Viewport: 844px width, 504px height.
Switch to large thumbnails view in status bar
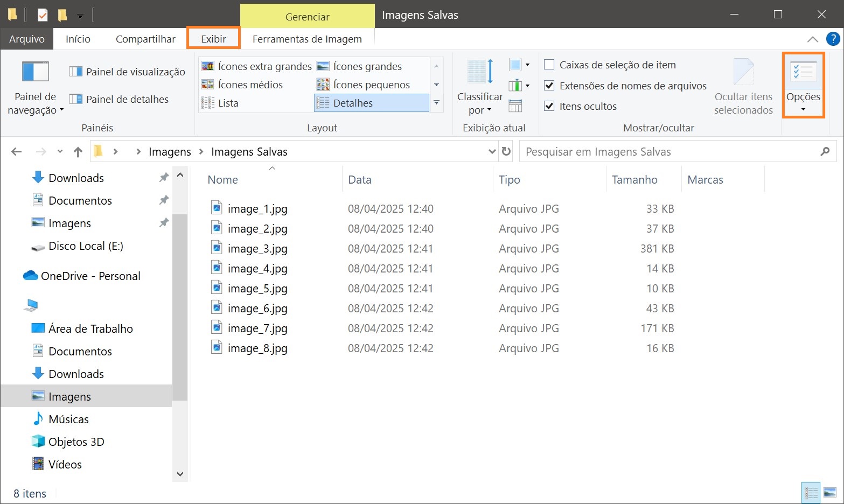tap(830, 492)
